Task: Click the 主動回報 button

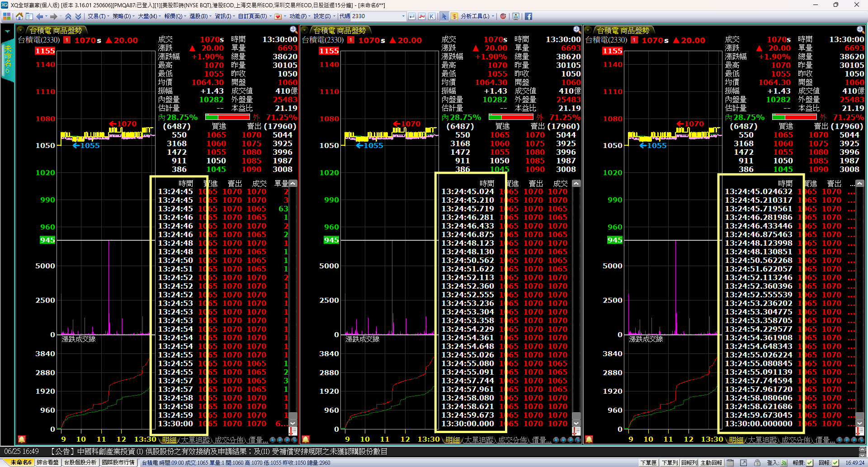Action: pos(711,462)
